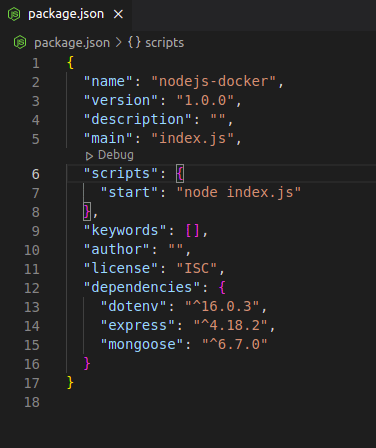Click the Debug play triangle icon
The image size is (376, 448).
(x=89, y=156)
